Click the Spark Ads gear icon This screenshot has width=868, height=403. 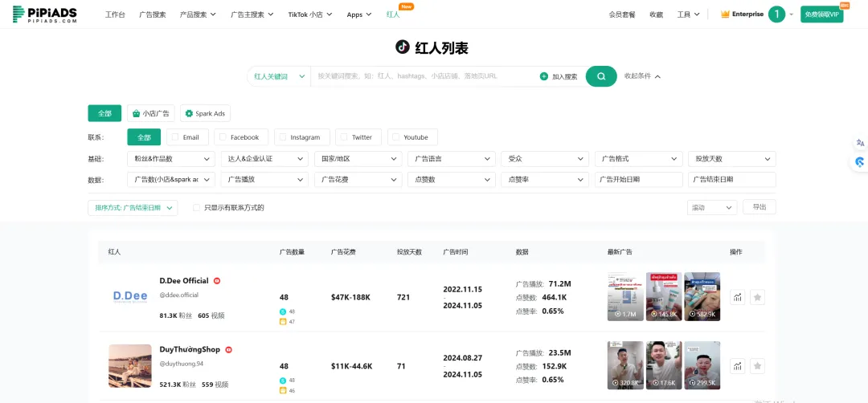point(190,113)
